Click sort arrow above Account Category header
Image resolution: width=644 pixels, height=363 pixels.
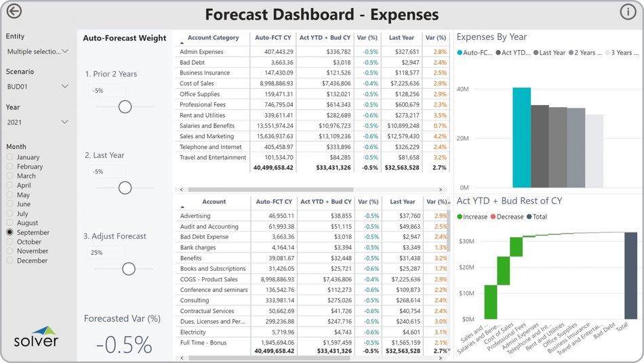[182, 43]
